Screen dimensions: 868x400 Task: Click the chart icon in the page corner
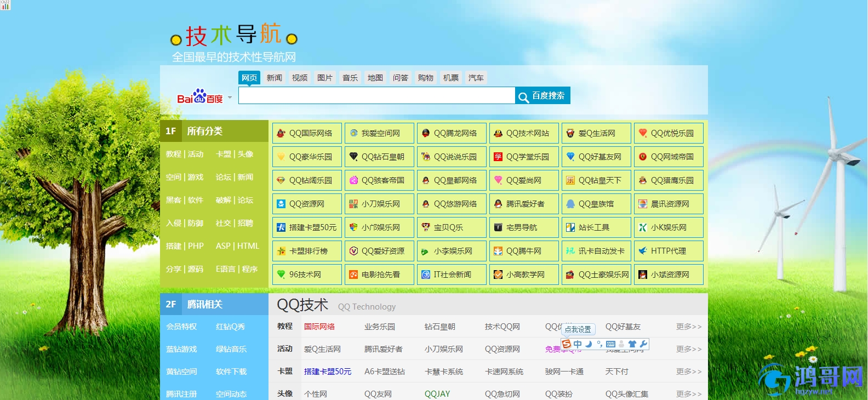5,5
